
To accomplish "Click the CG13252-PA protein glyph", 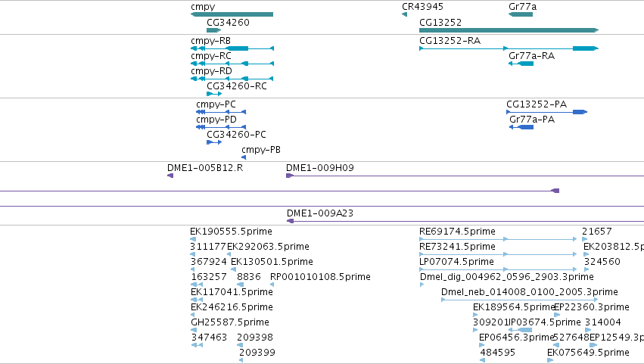I will [x=546, y=112].
